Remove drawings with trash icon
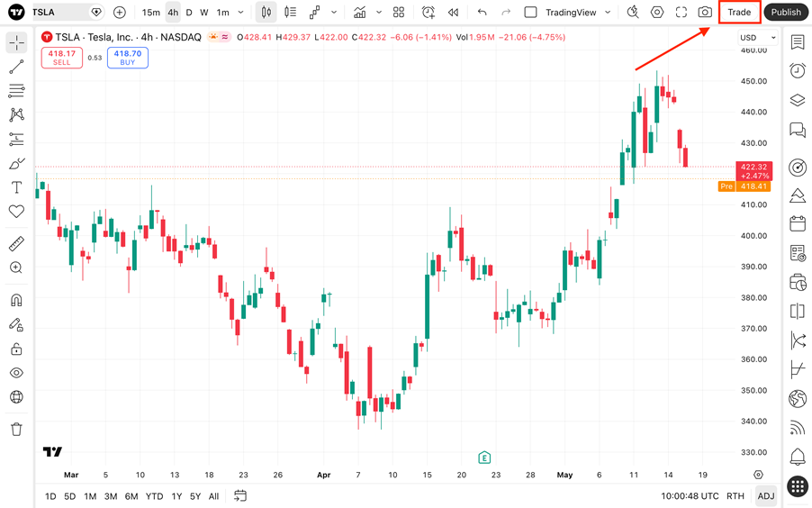Screen dimensions: 812x508 click(16, 430)
